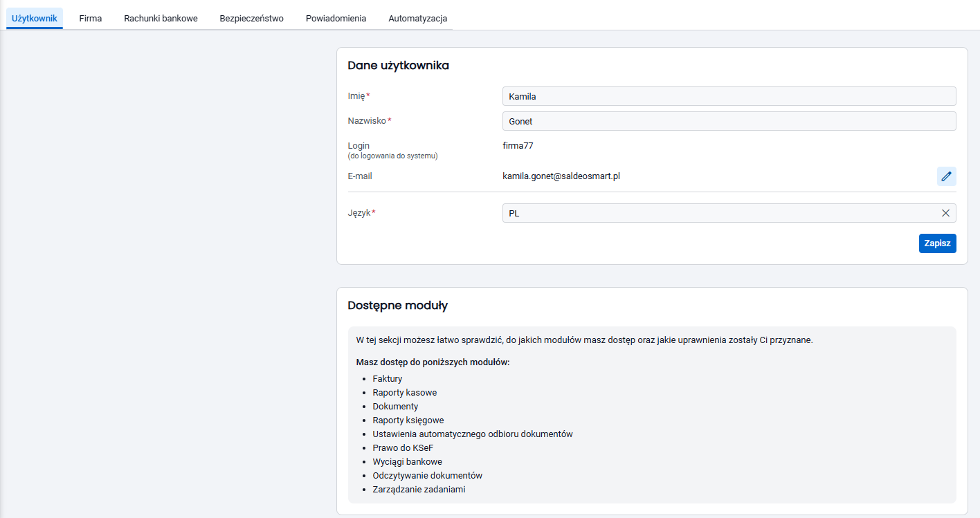
Task: Open the Powiadomienia tab
Action: (x=336, y=19)
